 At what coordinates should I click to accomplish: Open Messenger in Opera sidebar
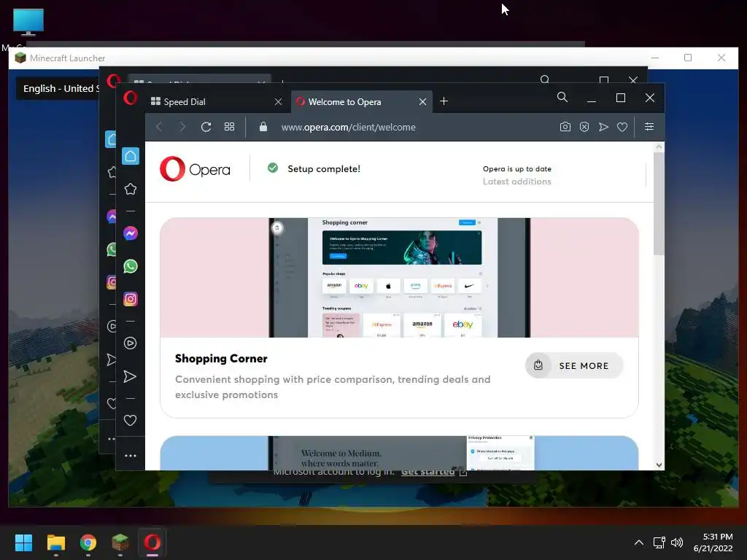pyautogui.click(x=131, y=233)
